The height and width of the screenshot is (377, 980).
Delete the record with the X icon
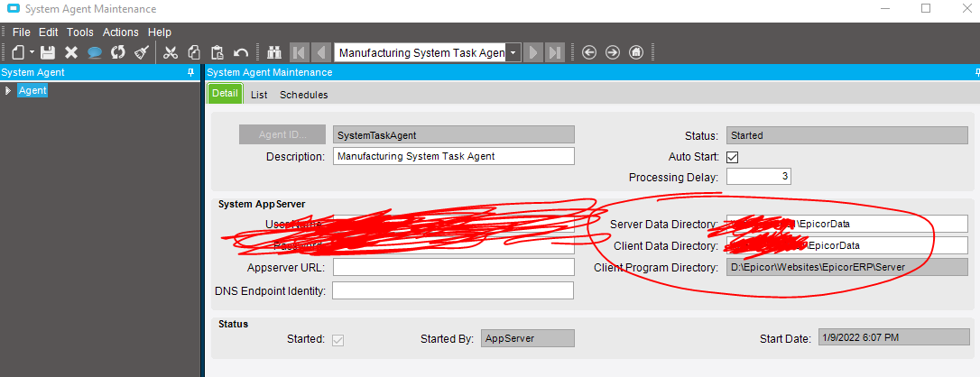click(x=72, y=52)
